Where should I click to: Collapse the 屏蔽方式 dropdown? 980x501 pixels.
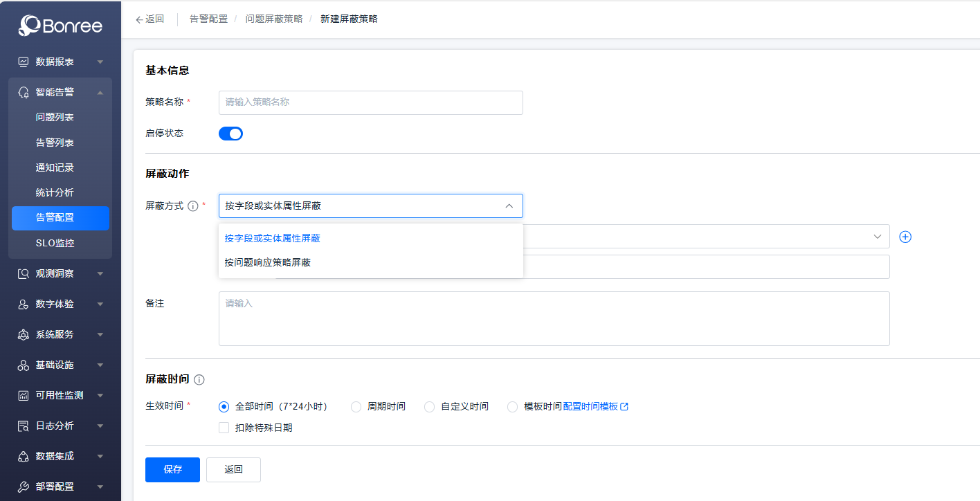[507, 206]
